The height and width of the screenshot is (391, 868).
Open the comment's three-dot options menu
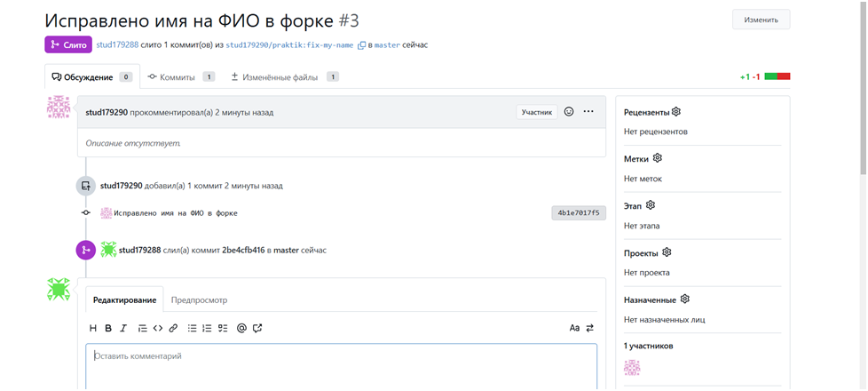[588, 112]
